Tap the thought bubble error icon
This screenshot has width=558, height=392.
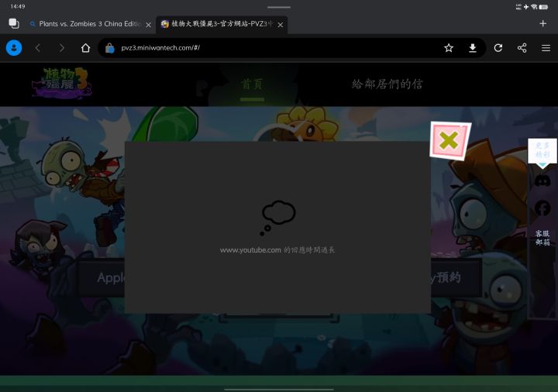[x=277, y=218]
